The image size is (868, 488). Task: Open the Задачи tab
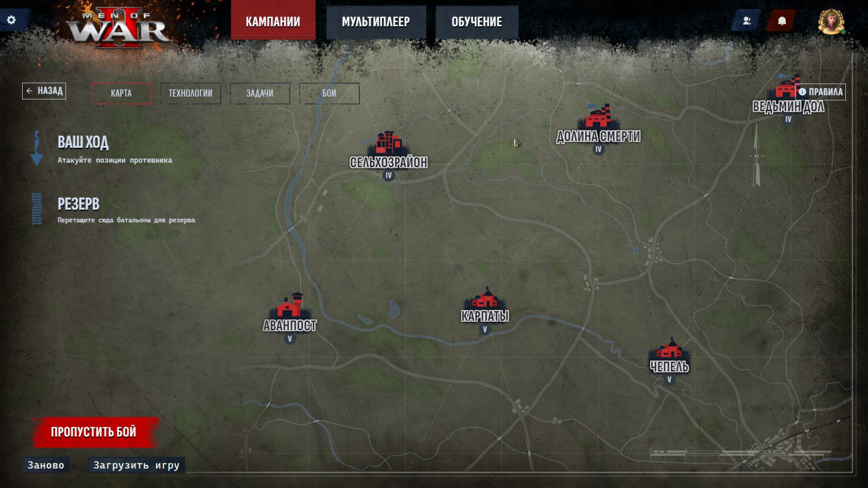click(x=261, y=93)
